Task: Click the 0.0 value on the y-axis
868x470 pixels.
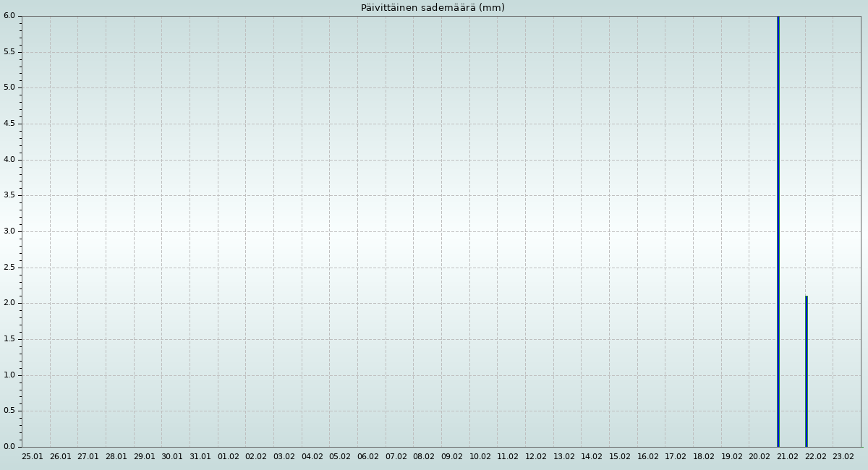Action: click(x=9, y=446)
